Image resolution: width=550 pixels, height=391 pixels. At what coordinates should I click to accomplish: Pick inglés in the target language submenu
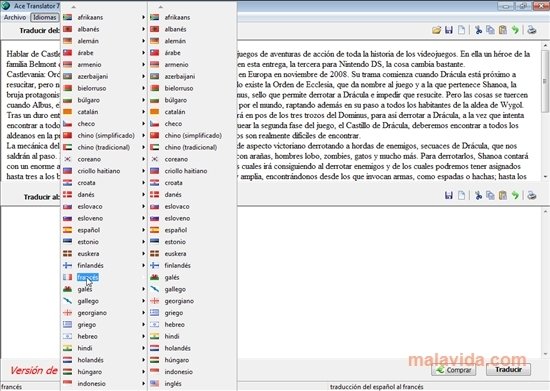192,384
